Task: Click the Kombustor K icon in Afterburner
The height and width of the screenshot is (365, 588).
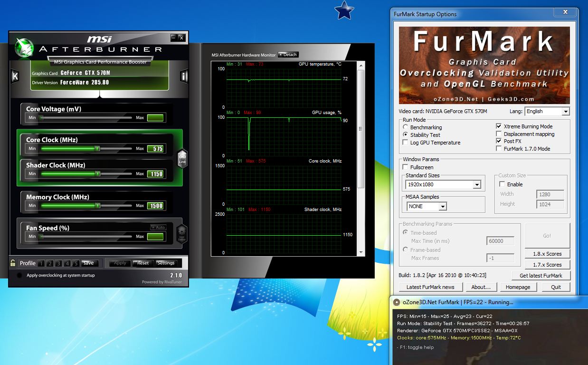Action: tap(15, 76)
